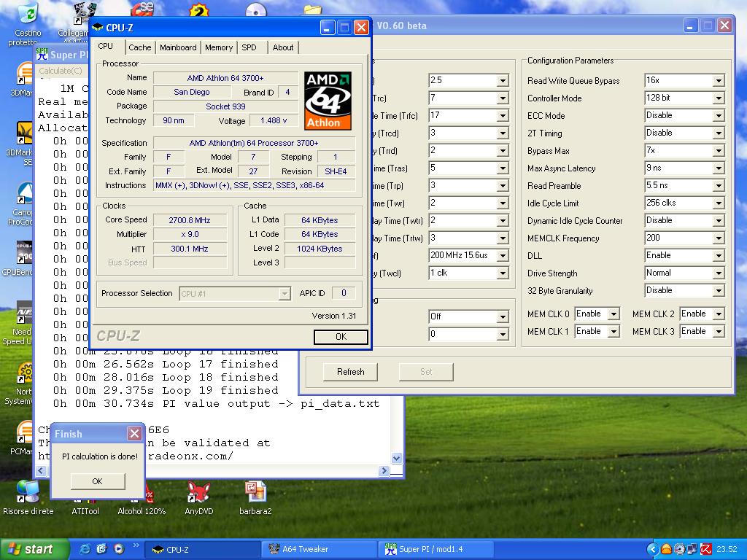This screenshot has width=747, height=560.
Task: Open the Idle Cycle Limit dropdown
Action: (719, 203)
